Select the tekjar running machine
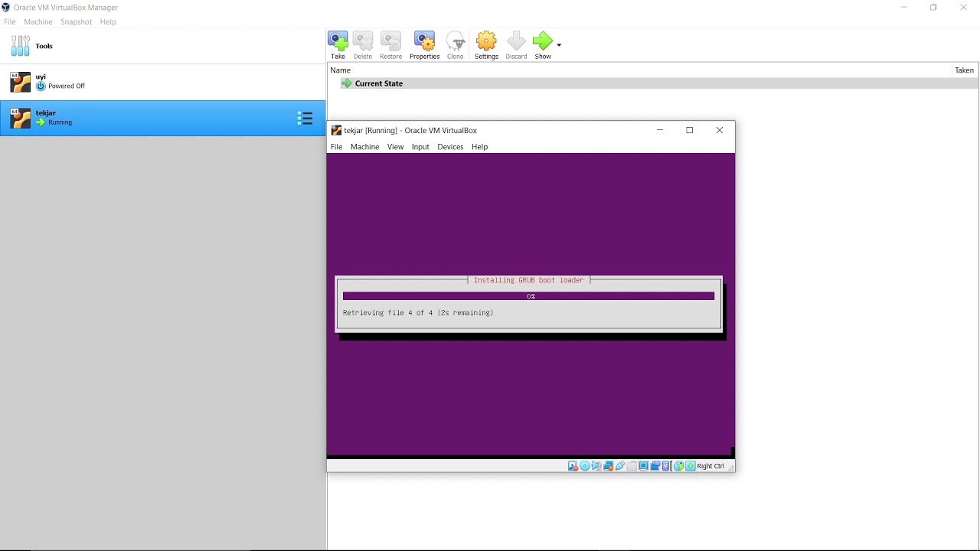This screenshot has height=551, width=980. (x=163, y=118)
